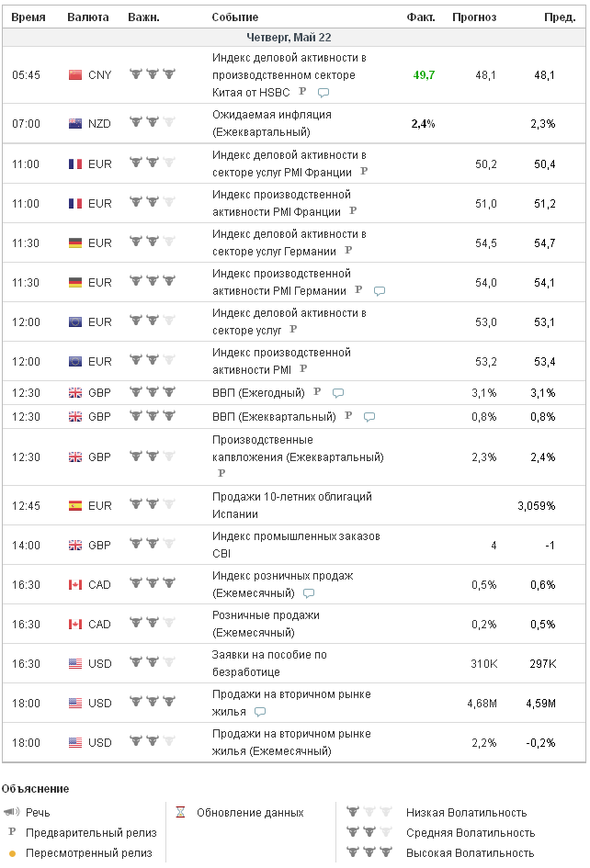590x868 pixels.
Task: Click the 'Валюта' column header
Action: point(87,17)
